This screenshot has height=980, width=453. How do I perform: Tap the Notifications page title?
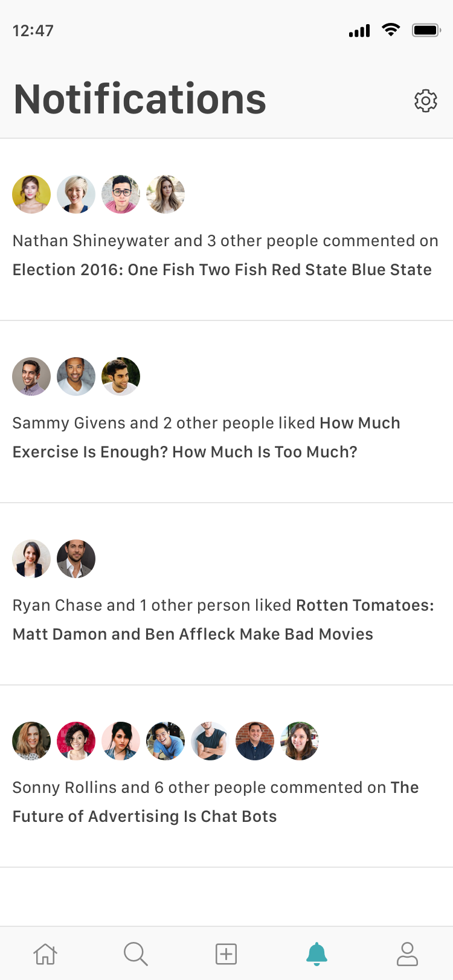click(x=140, y=100)
